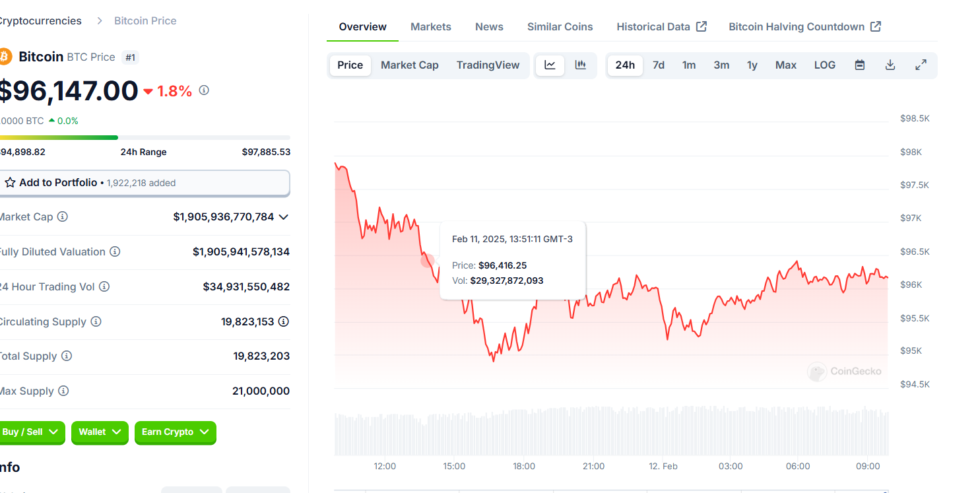Click the $97,885.53 range high value
The image size is (980, 493).
[x=266, y=152]
